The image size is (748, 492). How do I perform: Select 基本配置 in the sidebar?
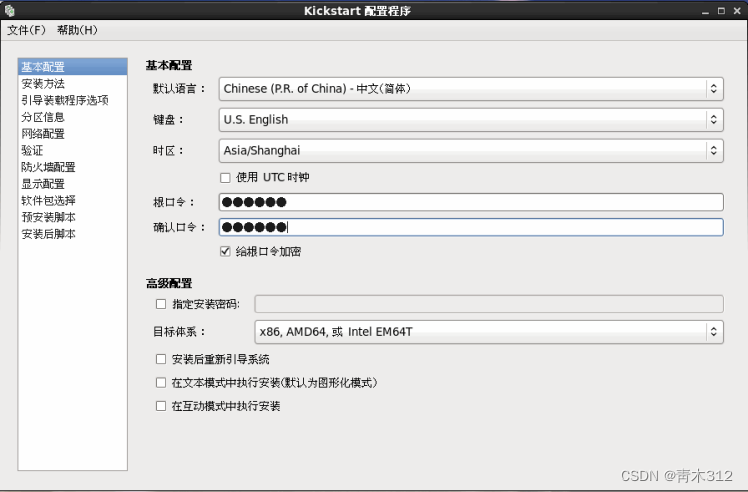pos(73,67)
